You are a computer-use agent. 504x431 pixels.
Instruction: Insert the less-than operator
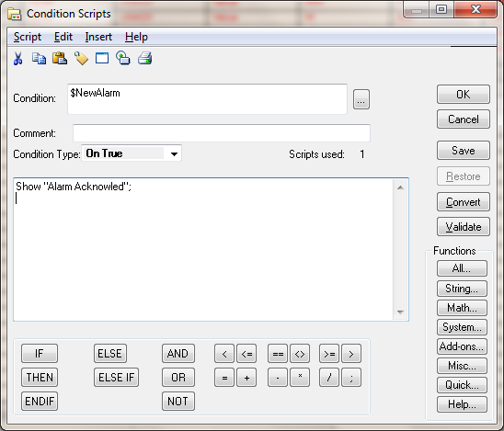coord(224,354)
